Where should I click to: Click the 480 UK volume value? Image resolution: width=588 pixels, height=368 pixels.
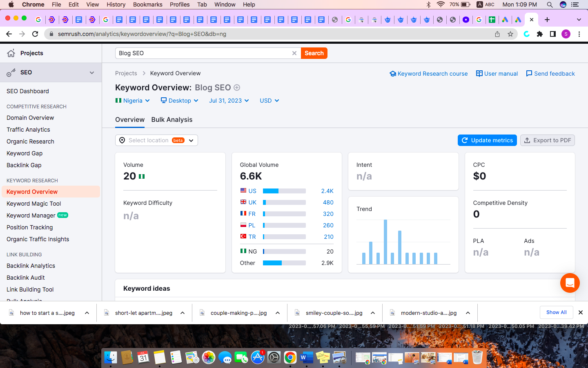click(328, 202)
